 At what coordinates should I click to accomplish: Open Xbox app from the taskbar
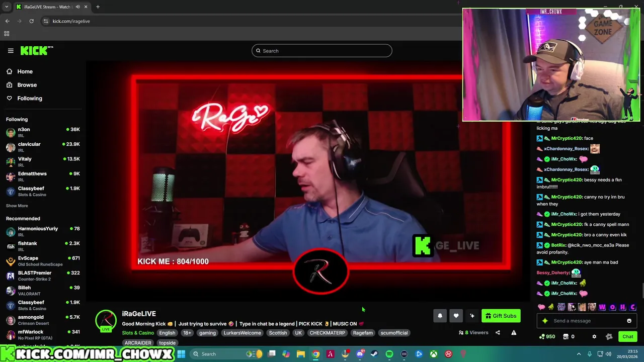[x=434, y=354]
